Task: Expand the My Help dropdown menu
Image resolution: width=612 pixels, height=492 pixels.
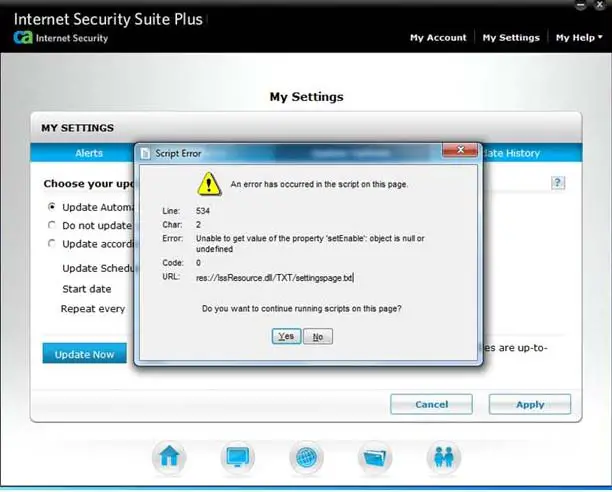Action: click(x=579, y=37)
